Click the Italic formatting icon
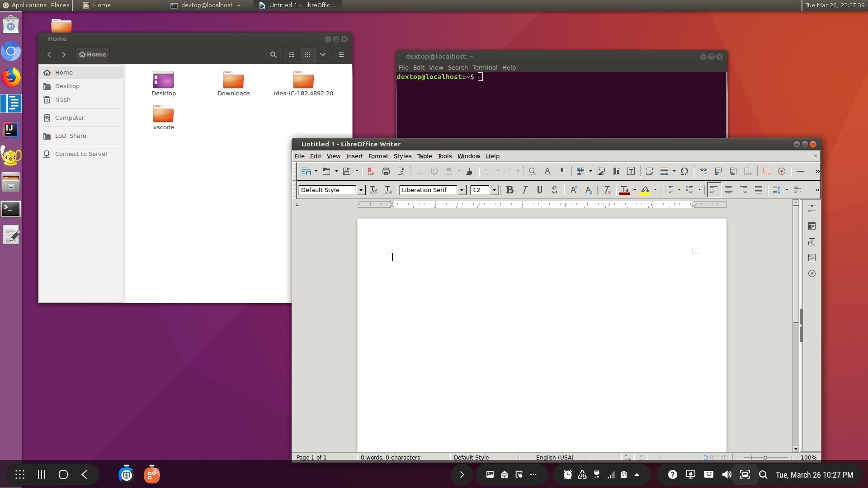This screenshot has height=488, width=868. coord(524,189)
